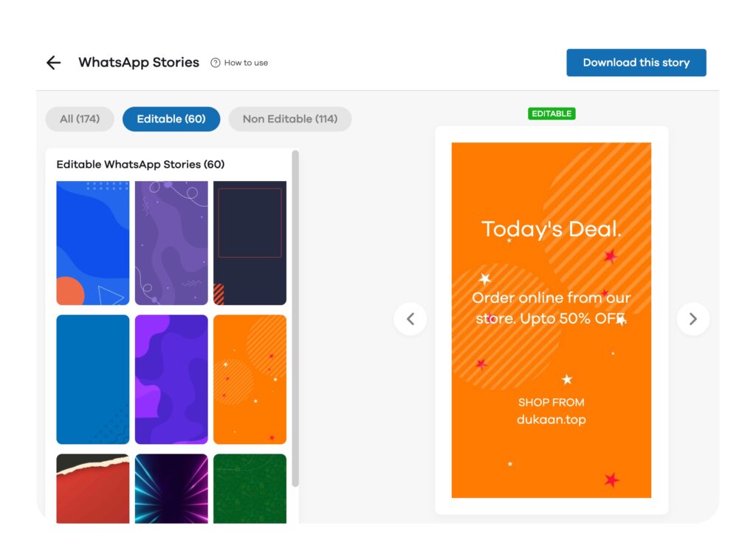Select the neon rays story template
The image size is (756, 560).
171,488
